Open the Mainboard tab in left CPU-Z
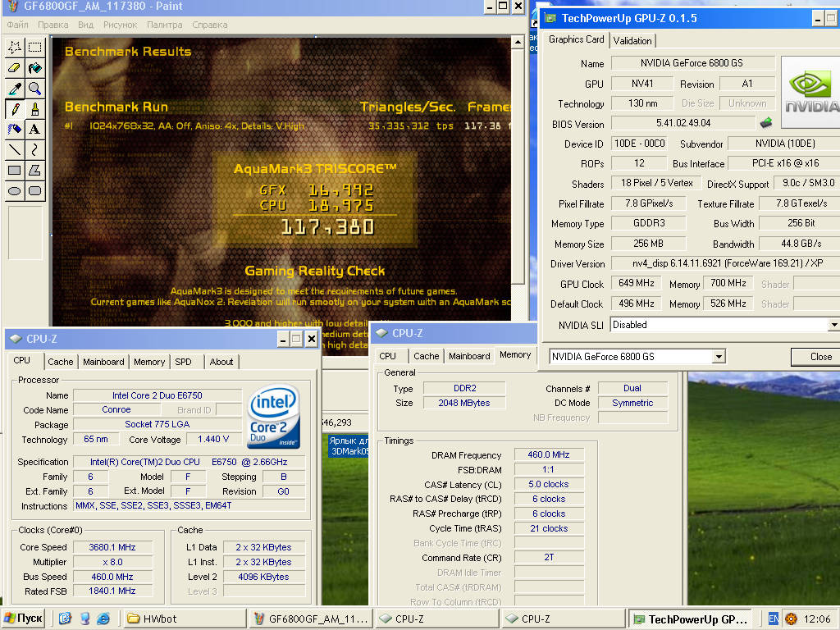Viewport: 840px width, 630px height. click(x=103, y=362)
